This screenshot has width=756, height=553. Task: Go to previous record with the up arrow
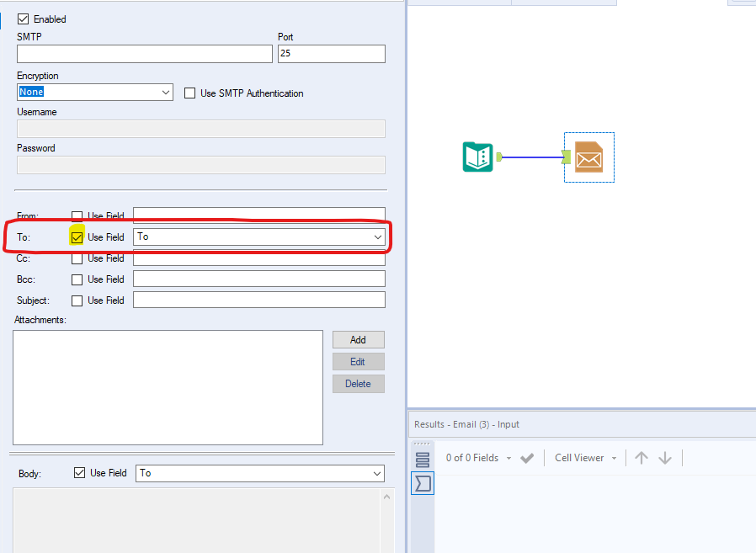click(x=642, y=457)
